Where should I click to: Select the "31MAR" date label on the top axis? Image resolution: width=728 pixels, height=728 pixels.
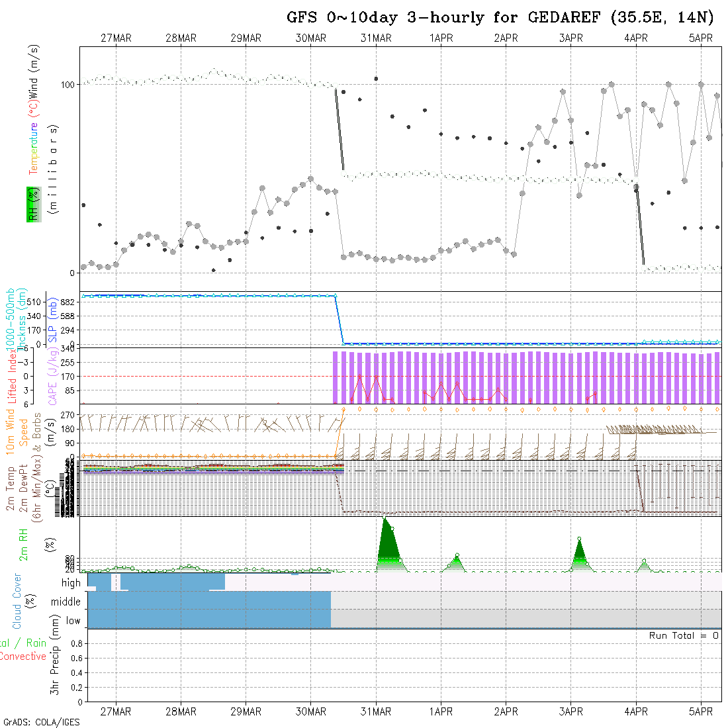coord(376,38)
